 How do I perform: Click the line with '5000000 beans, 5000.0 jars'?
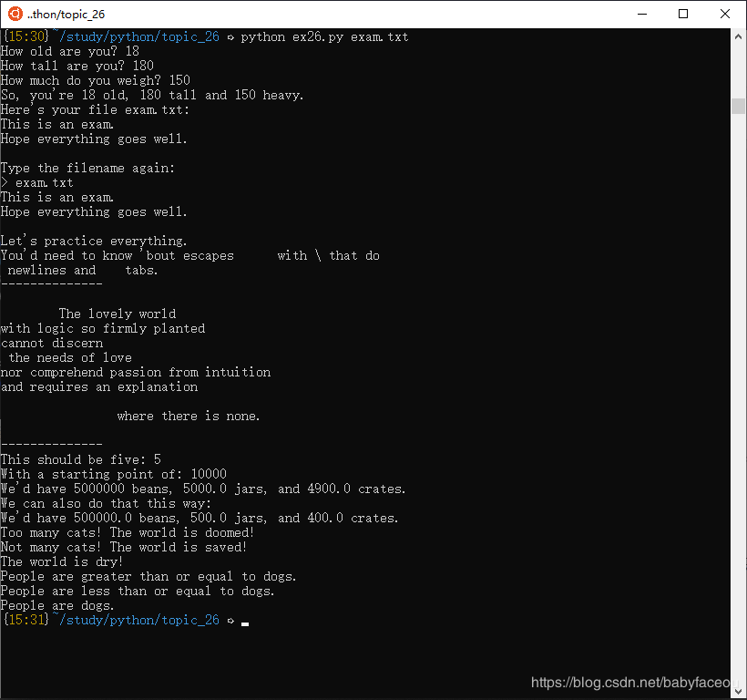[x=203, y=489]
